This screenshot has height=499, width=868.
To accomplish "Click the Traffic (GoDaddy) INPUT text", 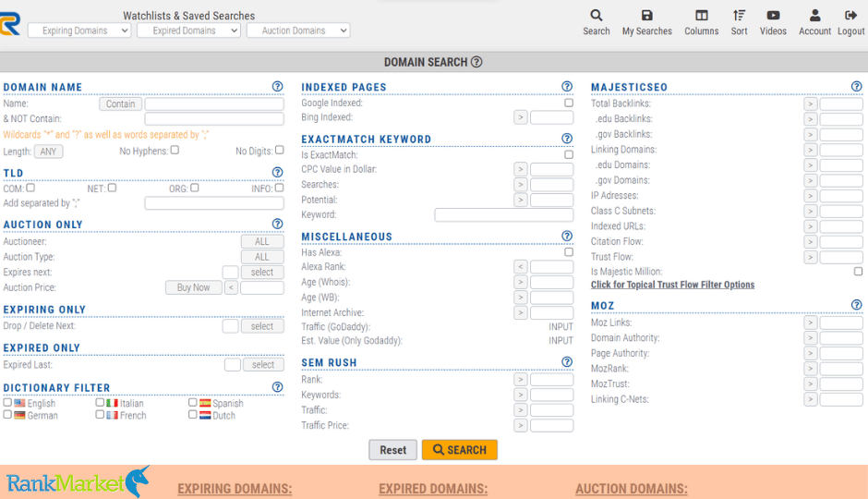I will pos(561,327).
